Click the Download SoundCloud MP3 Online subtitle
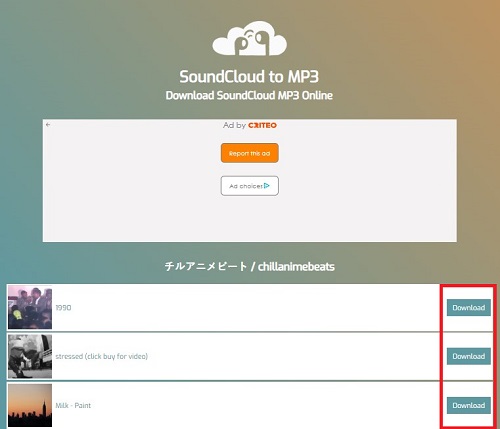Screen dimensions: 500x429 (249, 95)
